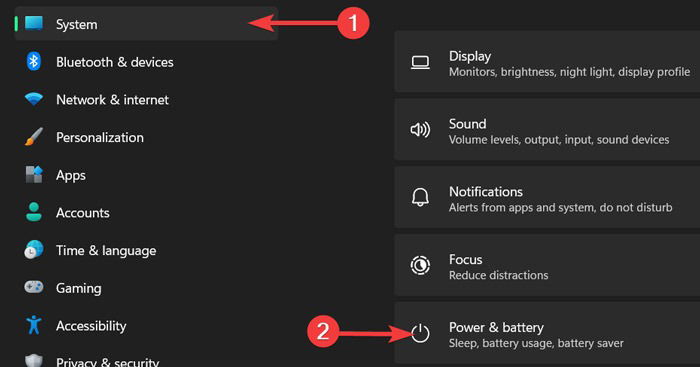Click the Display laptop icon
This screenshot has height=367, width=700.
[x=420, y=63]
